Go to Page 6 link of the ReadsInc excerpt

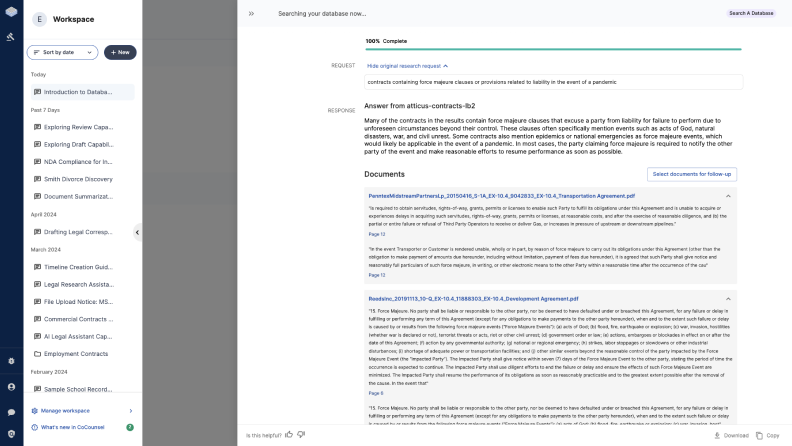click(x=376, y=393)
